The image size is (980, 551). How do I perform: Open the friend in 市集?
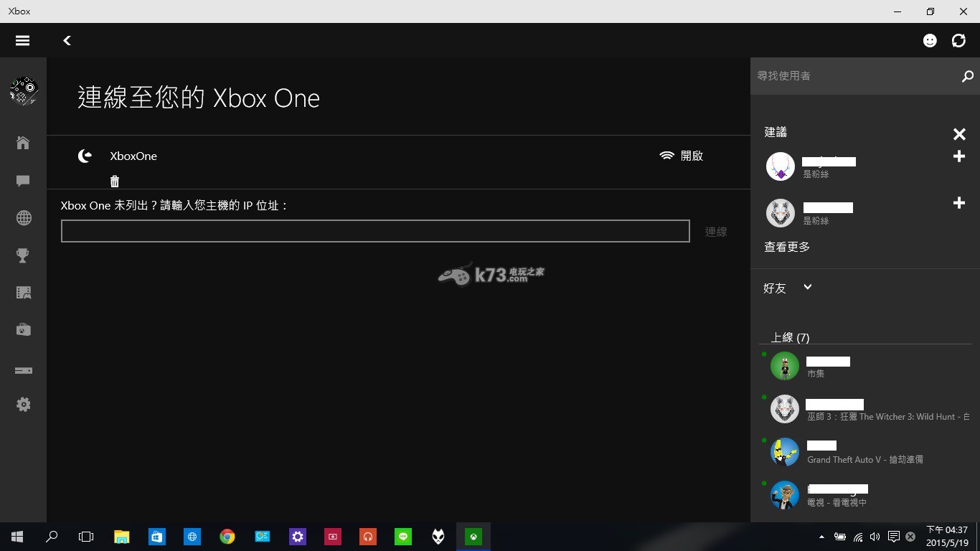865,367
